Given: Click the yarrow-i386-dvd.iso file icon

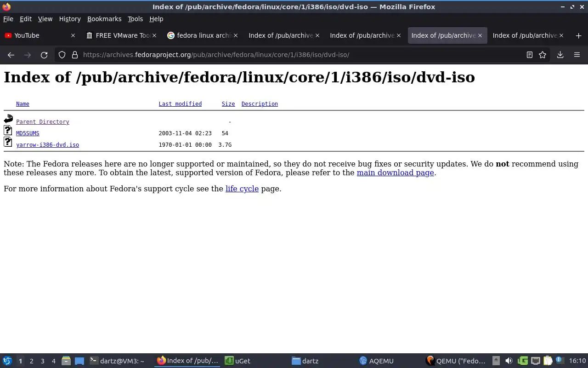Looking at the screenshot, I should [x=8, y=142].
